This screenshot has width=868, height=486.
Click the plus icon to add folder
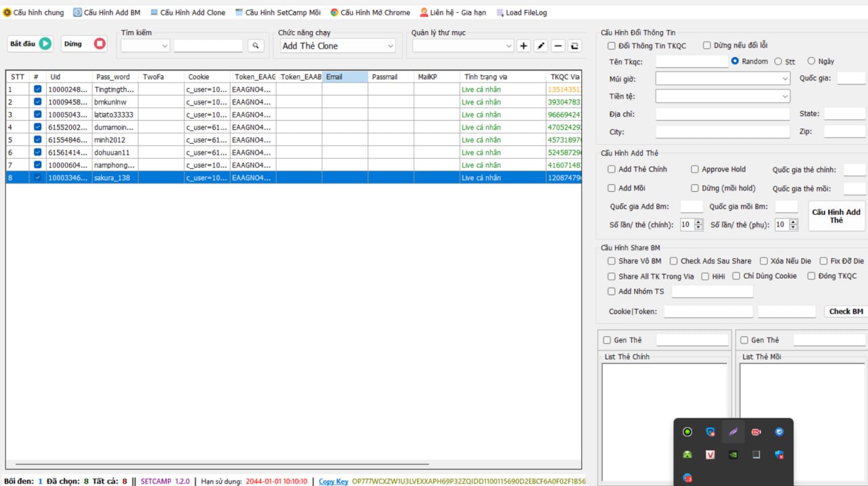point(524,45)
